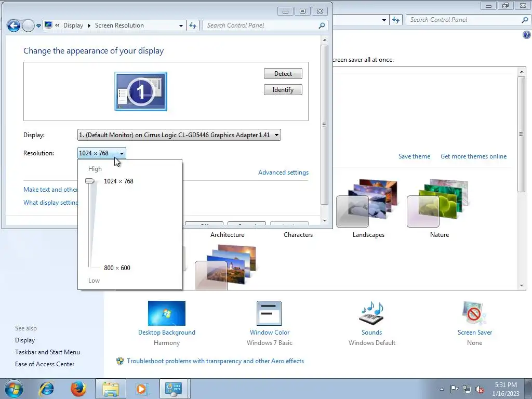
Task: Click the resolution slider handle
Action: [90, 181]
